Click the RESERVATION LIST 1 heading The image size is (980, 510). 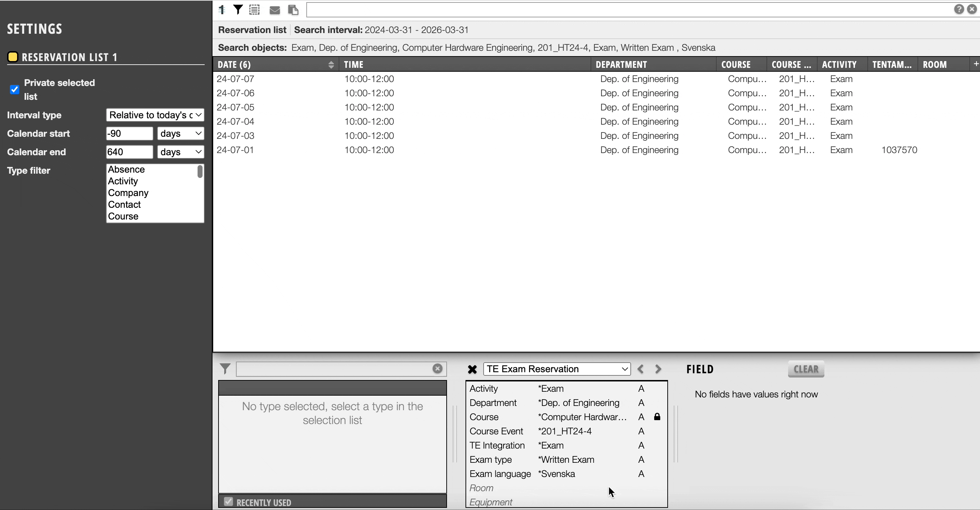point(69,58)
